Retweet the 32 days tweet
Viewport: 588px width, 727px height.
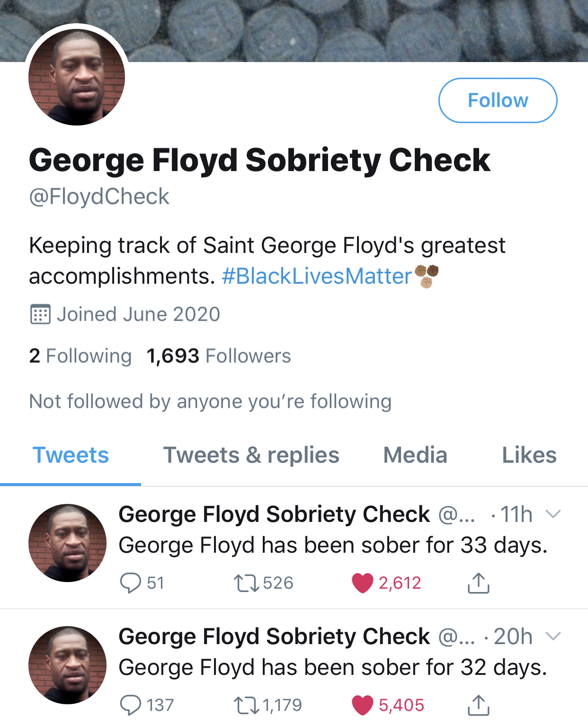pyautogui.click(x=246, y=705)
